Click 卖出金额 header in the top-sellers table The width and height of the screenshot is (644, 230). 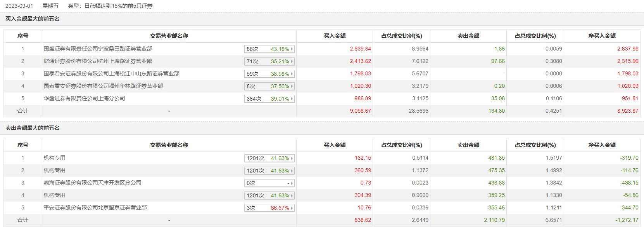coord(468,145)
